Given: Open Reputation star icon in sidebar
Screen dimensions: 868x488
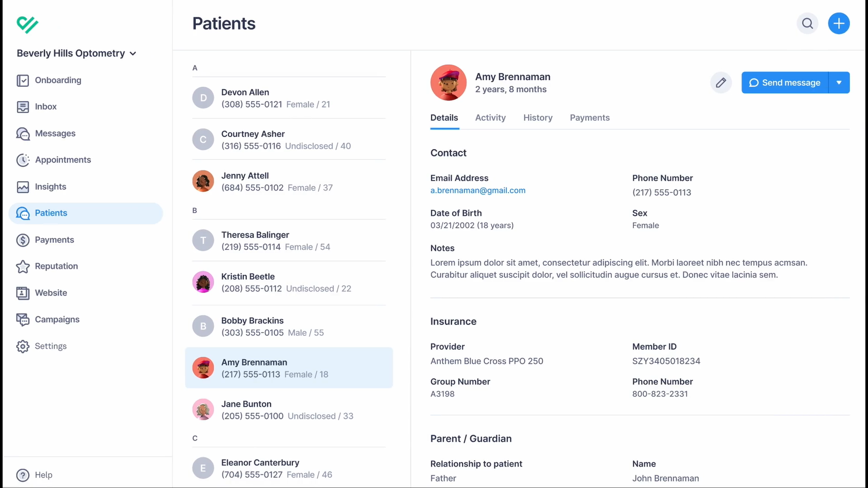Looking at the screenshot, I should click(x=23, y=267).
